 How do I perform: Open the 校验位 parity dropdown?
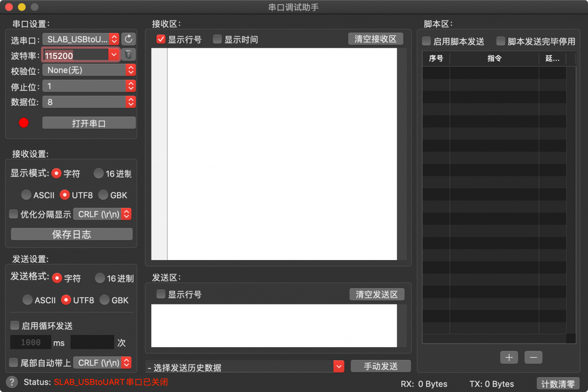point(131,70)
